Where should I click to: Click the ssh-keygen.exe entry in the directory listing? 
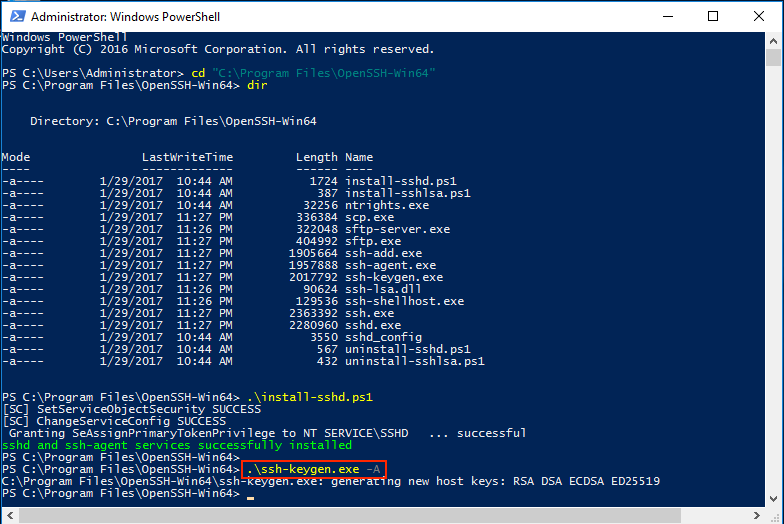(x=394, y=277)
